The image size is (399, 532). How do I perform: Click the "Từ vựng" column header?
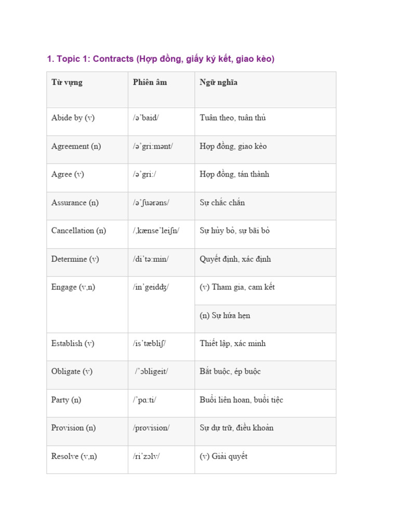(66, 83)
